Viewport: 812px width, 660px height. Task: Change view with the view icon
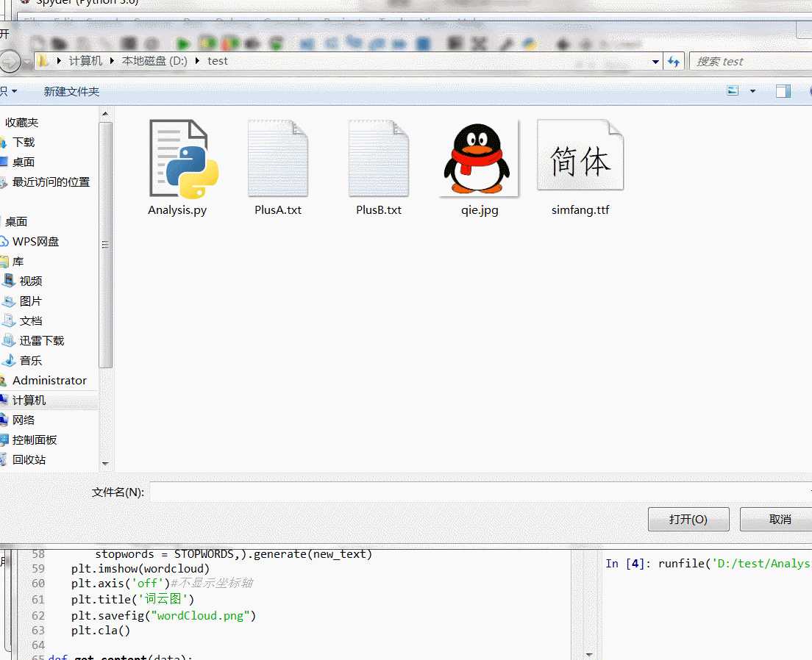tap(733, 91)
